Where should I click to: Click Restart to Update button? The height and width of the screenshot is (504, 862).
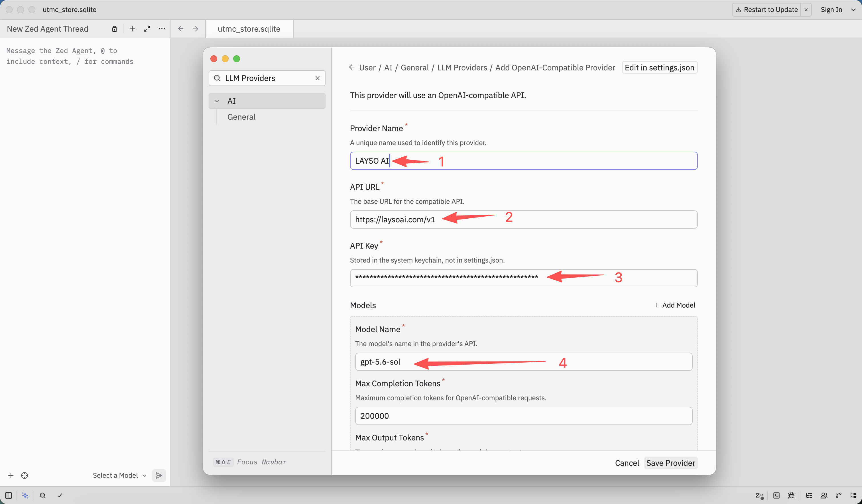[766, 10]
